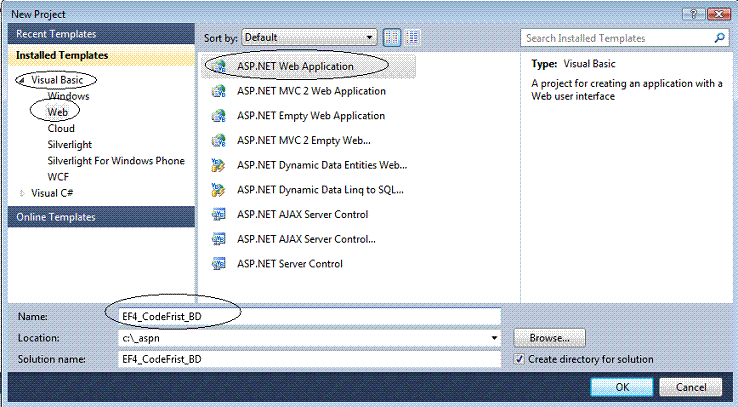Collapse the Visual Basic tree node
This screenshot has width=738, height=407.
(21, 80)
